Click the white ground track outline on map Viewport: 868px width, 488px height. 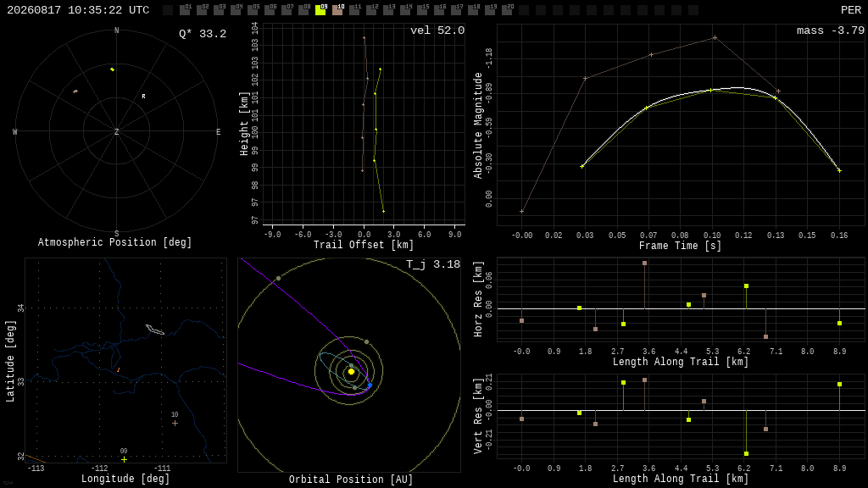(x=155, y=330)
